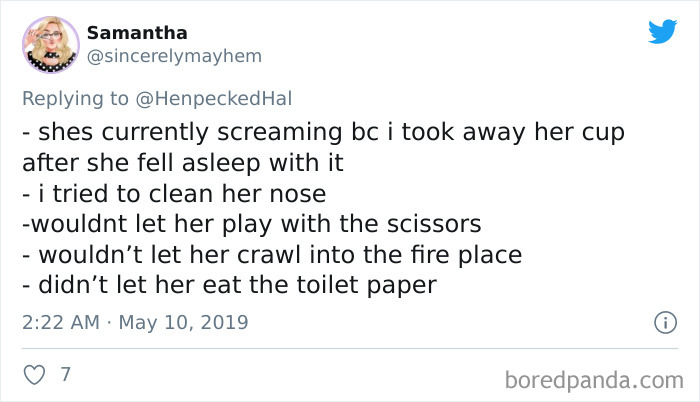Image resolution: width=700 pixels, height=402 pixels.
Task: Click the "Replying to" label
Action: pos(74,98)
